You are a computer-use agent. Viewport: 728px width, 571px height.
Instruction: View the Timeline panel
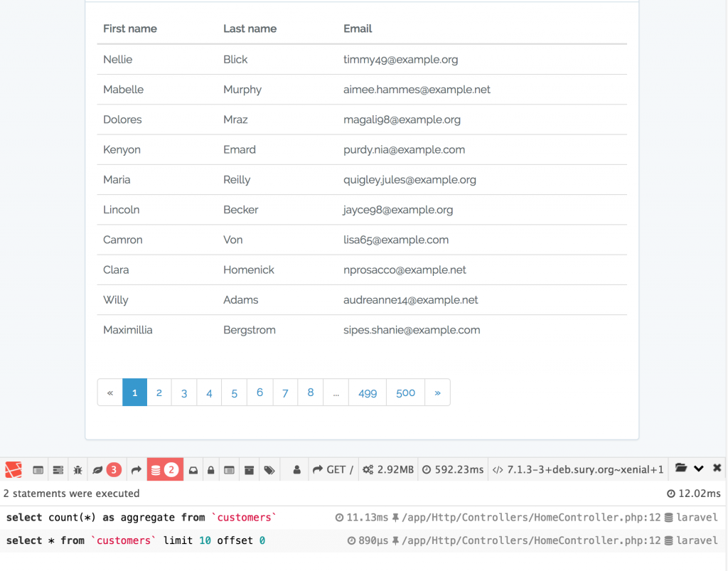pyautogui.click(x=57, y=469)
